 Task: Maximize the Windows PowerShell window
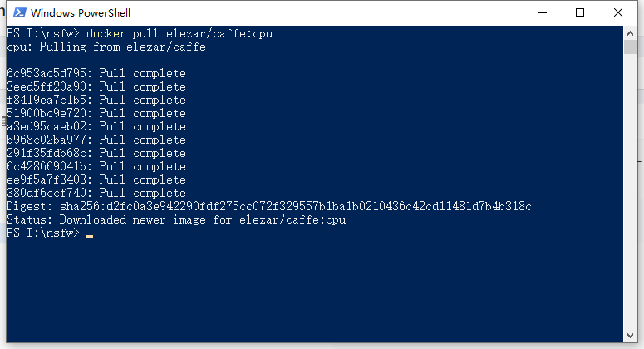coord(580,12)
